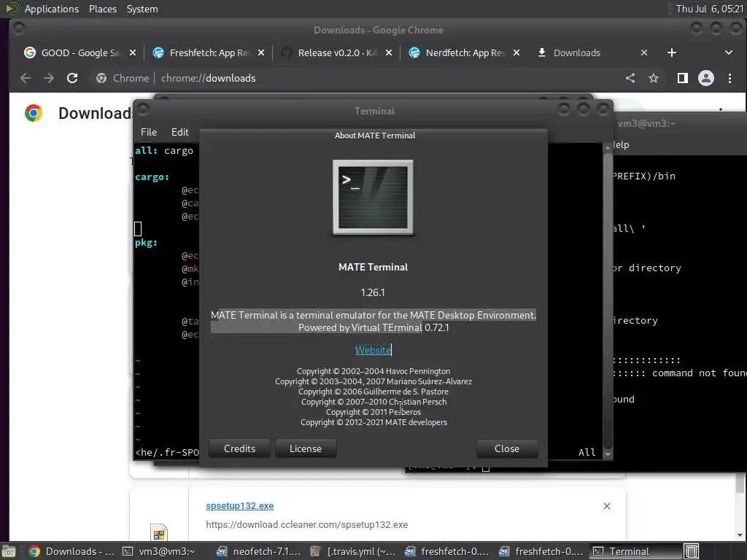Click the clock Thu Jul 6 05:21
The image size is (747, 560).
709,9
